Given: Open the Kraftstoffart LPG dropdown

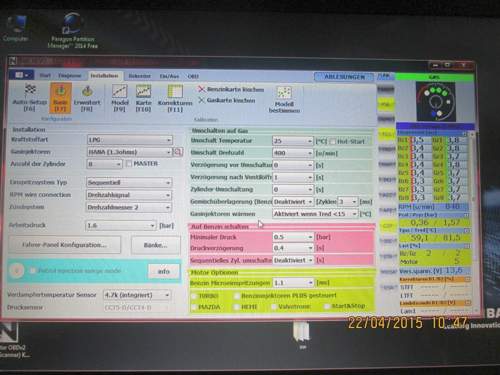Looking at the screenshot, I should (130, 140).
